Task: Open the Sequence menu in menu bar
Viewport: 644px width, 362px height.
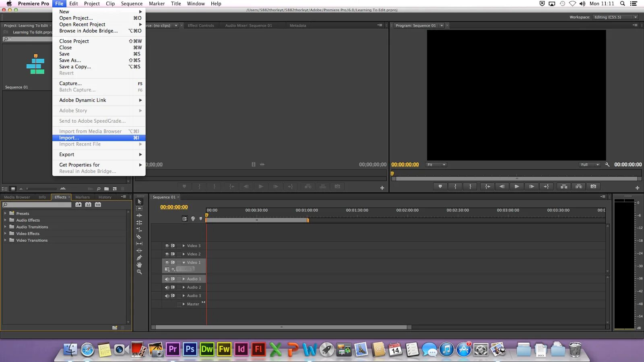Action: coord(132,4)
